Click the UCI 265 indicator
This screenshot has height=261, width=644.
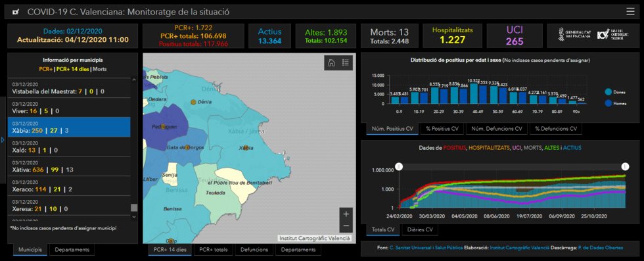pos(514,36)
